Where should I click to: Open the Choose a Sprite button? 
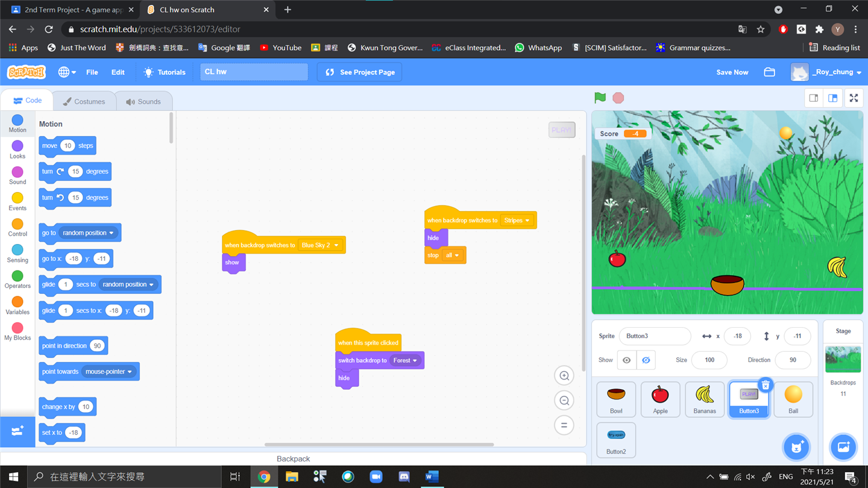tap(796, 447)
